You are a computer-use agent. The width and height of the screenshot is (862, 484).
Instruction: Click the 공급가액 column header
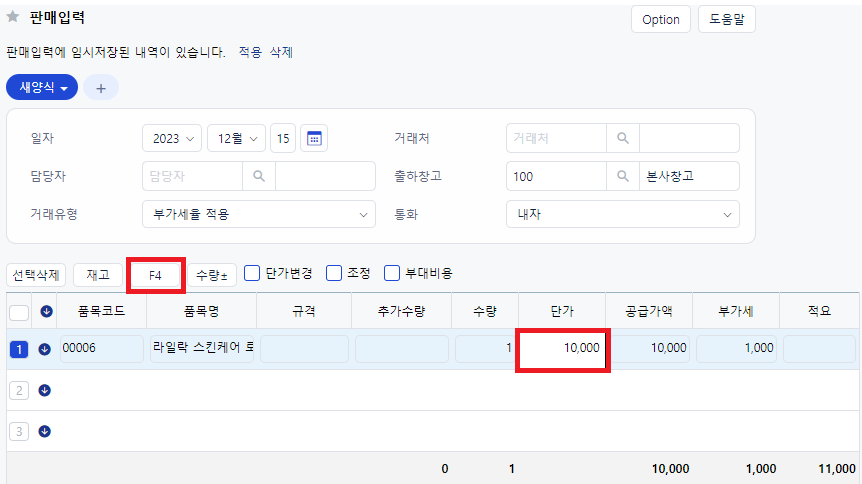(x=649, y=311)
